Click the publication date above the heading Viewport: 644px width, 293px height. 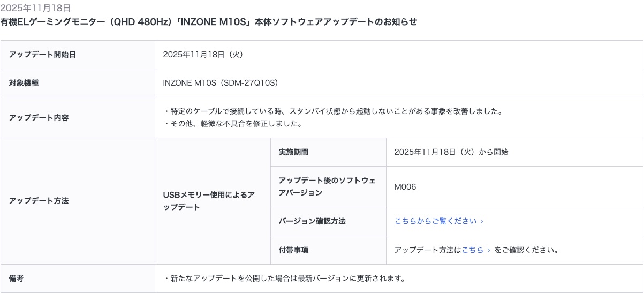[35, 9]
